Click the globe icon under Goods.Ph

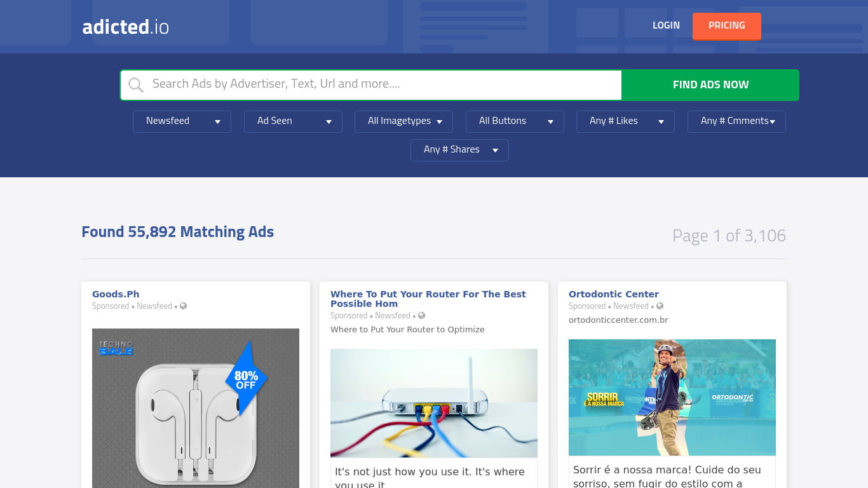point(184,306)
